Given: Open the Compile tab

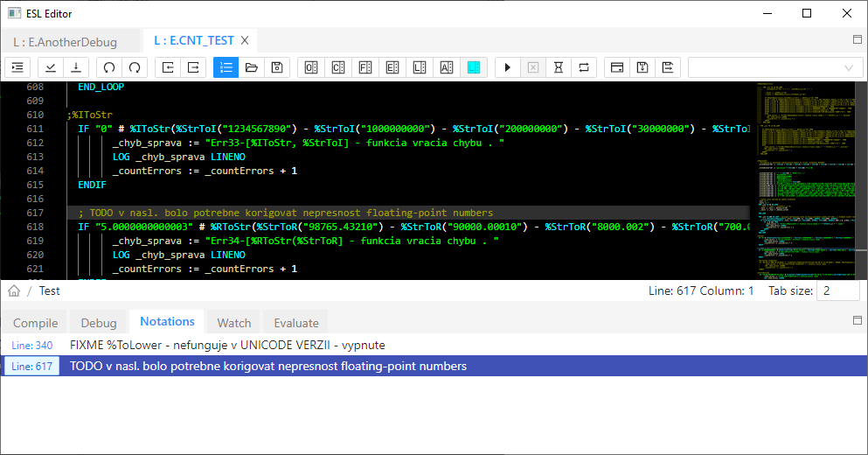Looking at the screenshot, I should (x=36, y=323).
